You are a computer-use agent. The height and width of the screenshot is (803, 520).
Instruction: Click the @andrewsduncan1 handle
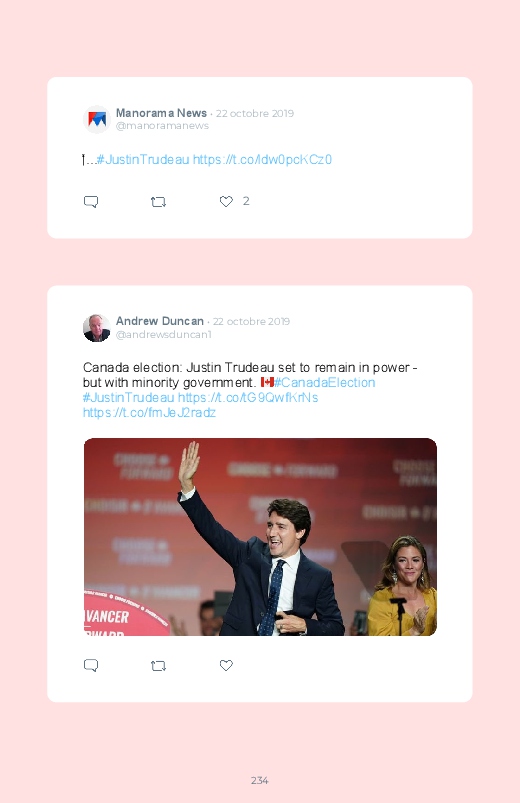pos(163,334)
